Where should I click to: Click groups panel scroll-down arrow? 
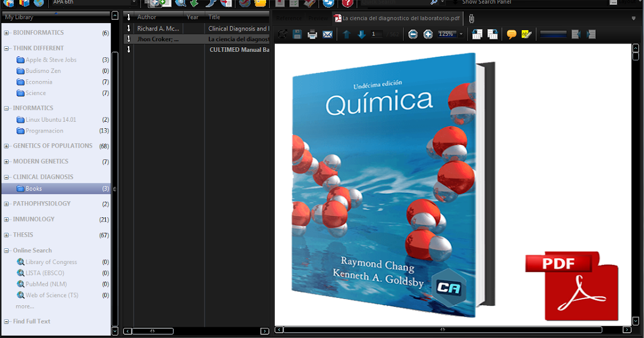coord(115,332)
